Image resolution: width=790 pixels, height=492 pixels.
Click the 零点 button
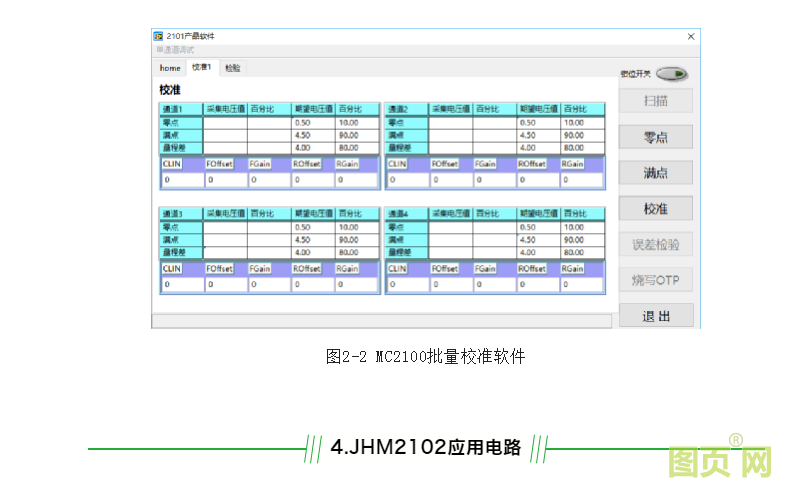pos(655,137)
